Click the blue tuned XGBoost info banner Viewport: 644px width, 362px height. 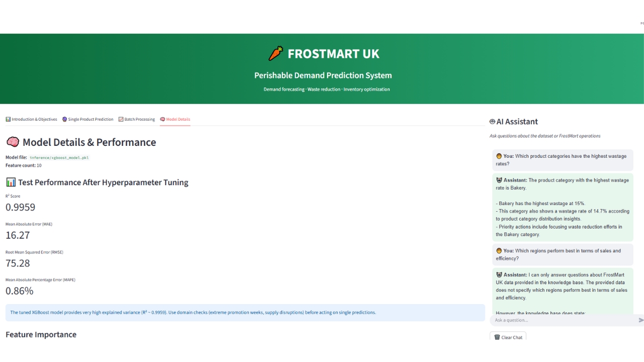pos(245,312)
